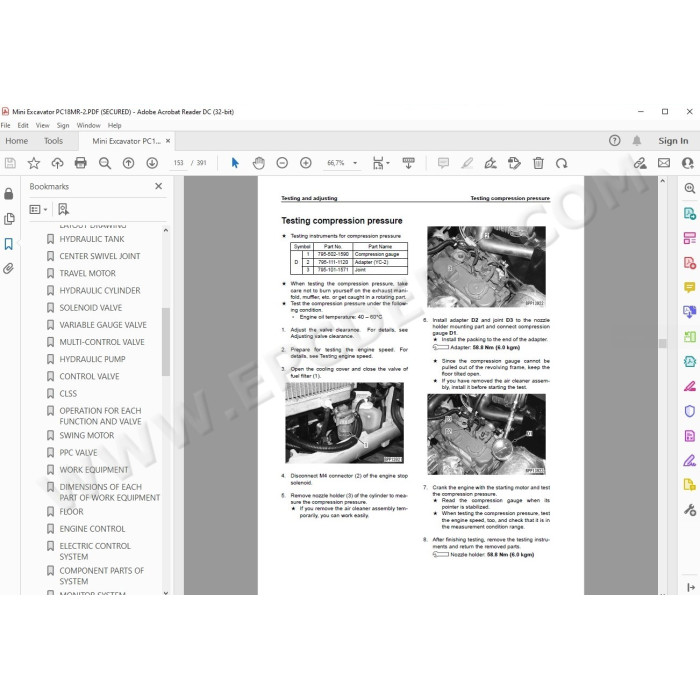Open the bookmarks options dropdown
The image size is (700, 700).
[38, 209]
